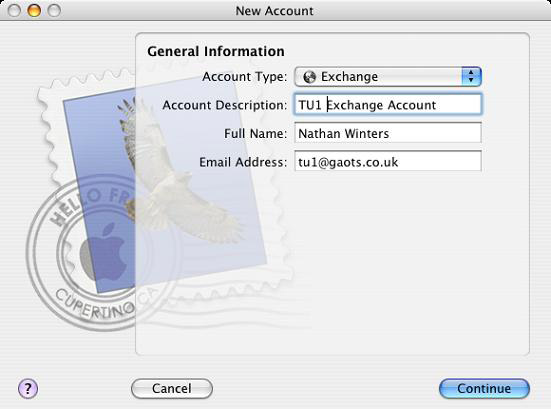This screenshot has width=551, height=409.
Task: Click the purple help question mark
Action: click(x=28, y=389)
